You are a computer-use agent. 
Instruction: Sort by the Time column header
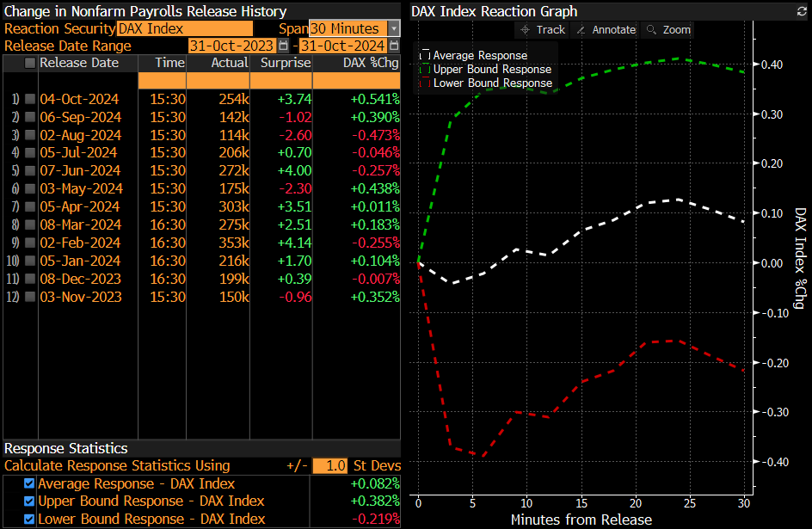[169, 63]
